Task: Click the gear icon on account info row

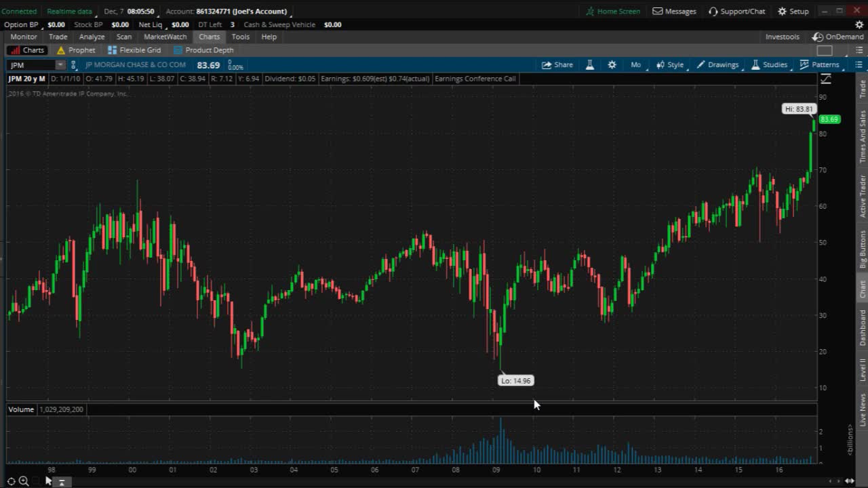Action: [x=859, y=24]
